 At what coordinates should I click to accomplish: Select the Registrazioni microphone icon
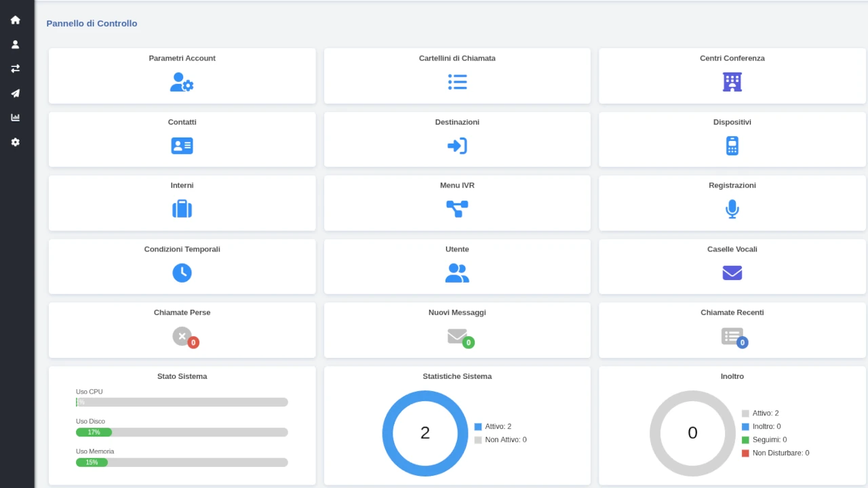coord(732,209)
